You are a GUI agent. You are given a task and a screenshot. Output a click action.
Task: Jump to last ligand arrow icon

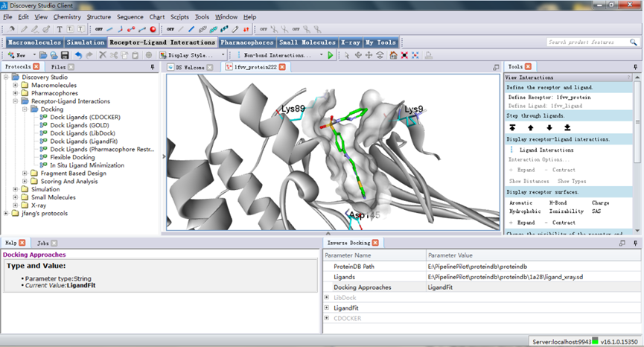coord(567,128)
